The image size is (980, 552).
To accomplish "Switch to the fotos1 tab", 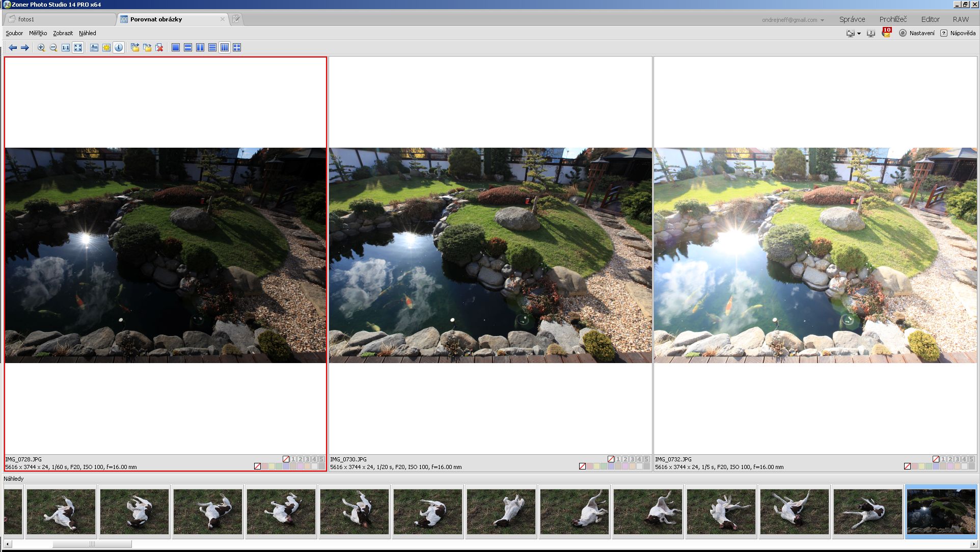I will tap(26, 19).
